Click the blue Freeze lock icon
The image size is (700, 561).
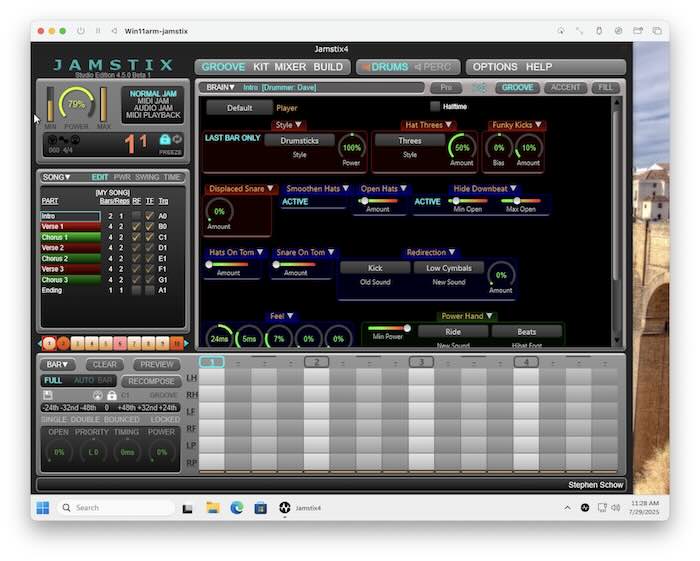coord(165,140)
